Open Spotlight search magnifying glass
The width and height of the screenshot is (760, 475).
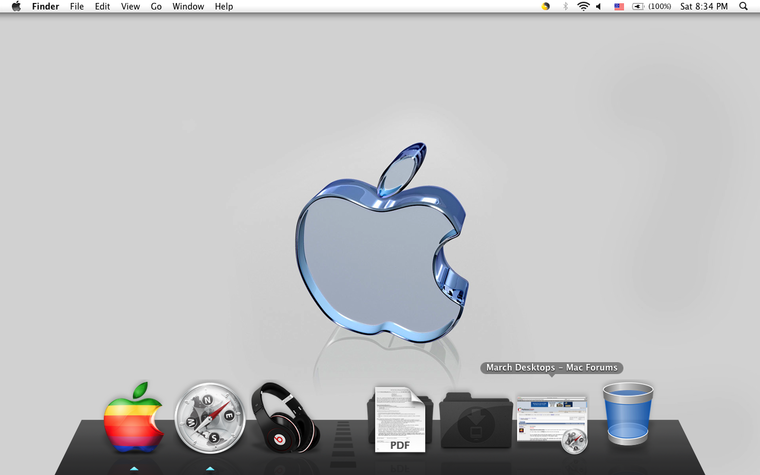[743, 6]
